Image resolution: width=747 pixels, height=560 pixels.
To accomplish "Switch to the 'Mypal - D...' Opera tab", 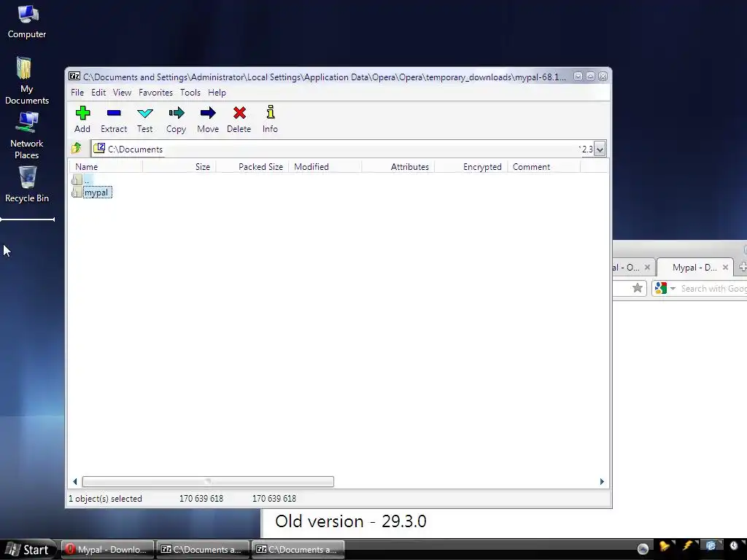I will click(694, 267).
